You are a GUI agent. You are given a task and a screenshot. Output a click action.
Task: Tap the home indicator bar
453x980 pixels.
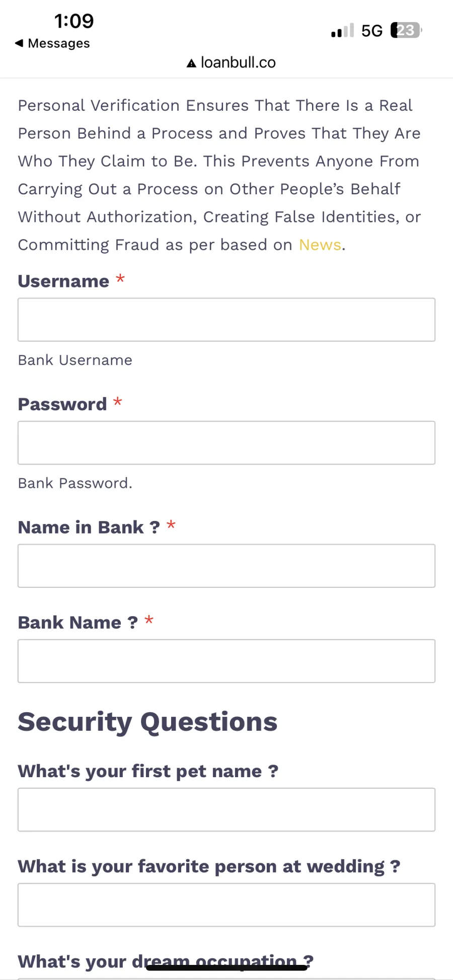coord(226,967)
